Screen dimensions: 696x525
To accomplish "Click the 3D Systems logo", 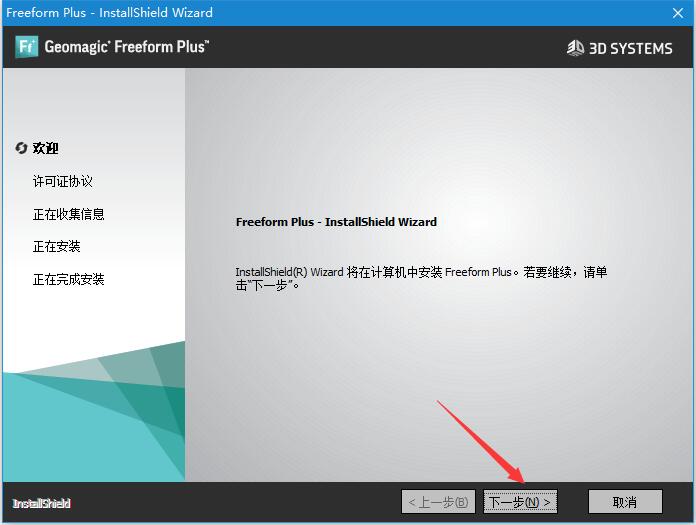I will [619, 48].
